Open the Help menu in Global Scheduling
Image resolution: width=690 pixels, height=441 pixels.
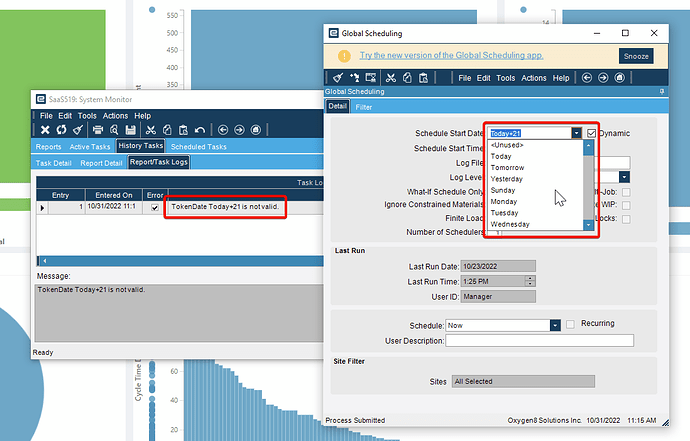pos(561,78)
